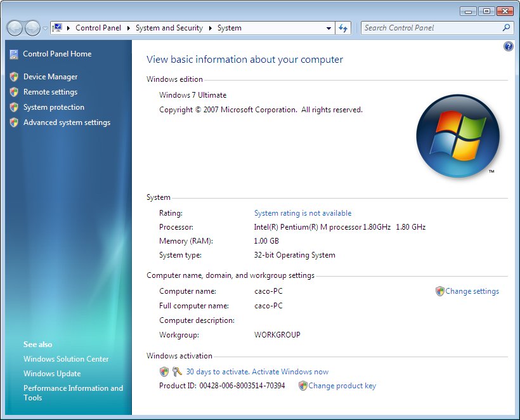Click the shield icon beside Change settings
Viewport: 520px width, 420px height.
pos(439,291)
